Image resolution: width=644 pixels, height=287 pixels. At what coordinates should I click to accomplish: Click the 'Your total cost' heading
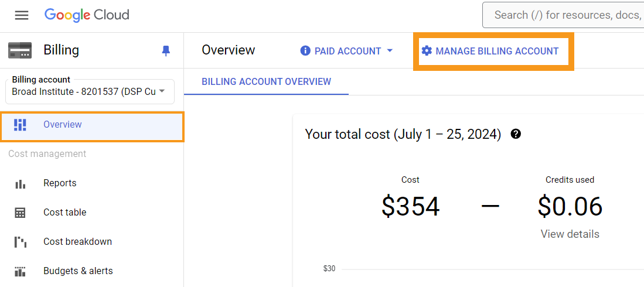[403, 134]
